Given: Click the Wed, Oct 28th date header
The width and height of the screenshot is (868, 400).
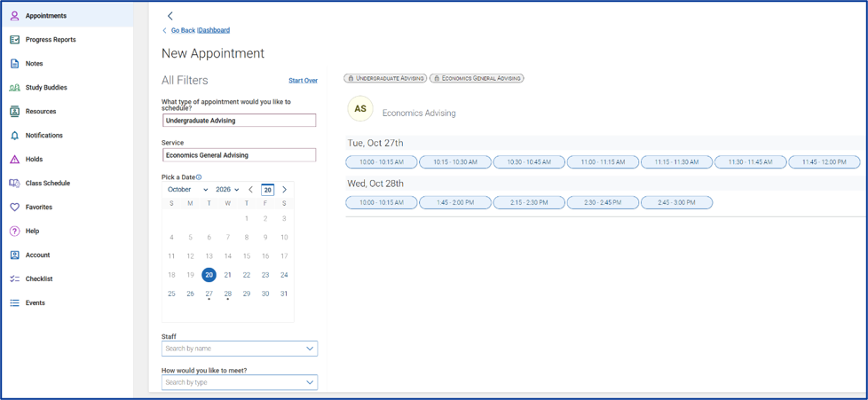Looking at the screenshot, I should (376, 183).
